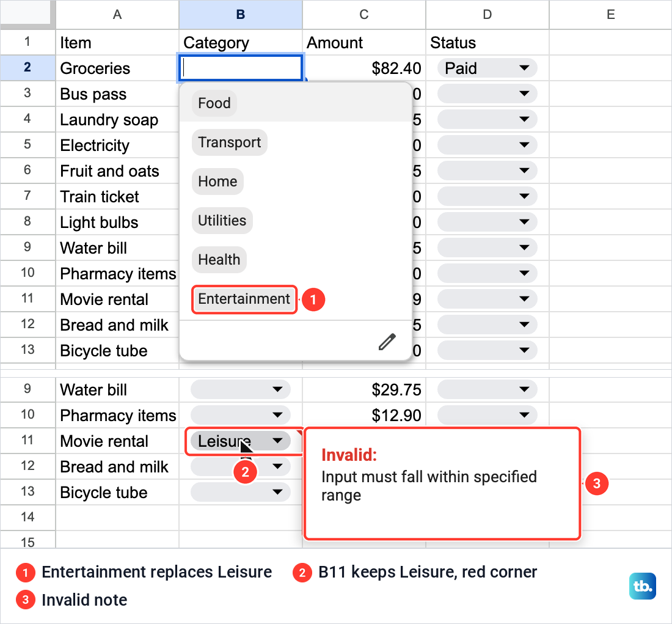Open the Paid status dropdown for Groceries
This screenshot has height=624, width=672.
click(x=487, y=68)
